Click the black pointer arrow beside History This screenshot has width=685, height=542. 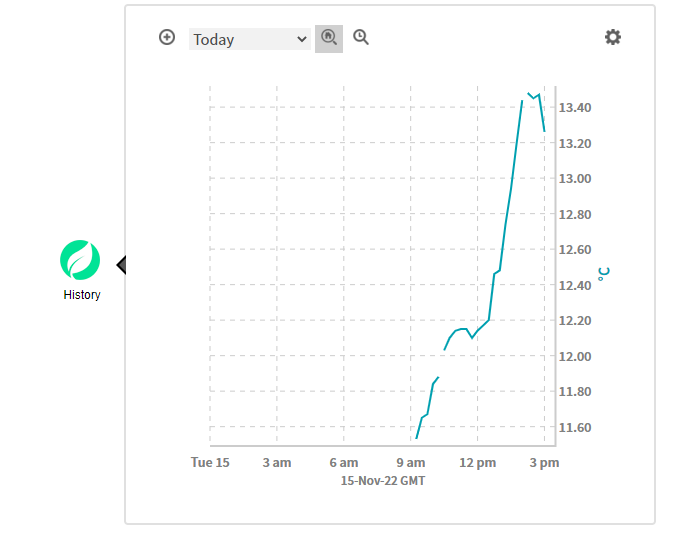click(121, 264)
